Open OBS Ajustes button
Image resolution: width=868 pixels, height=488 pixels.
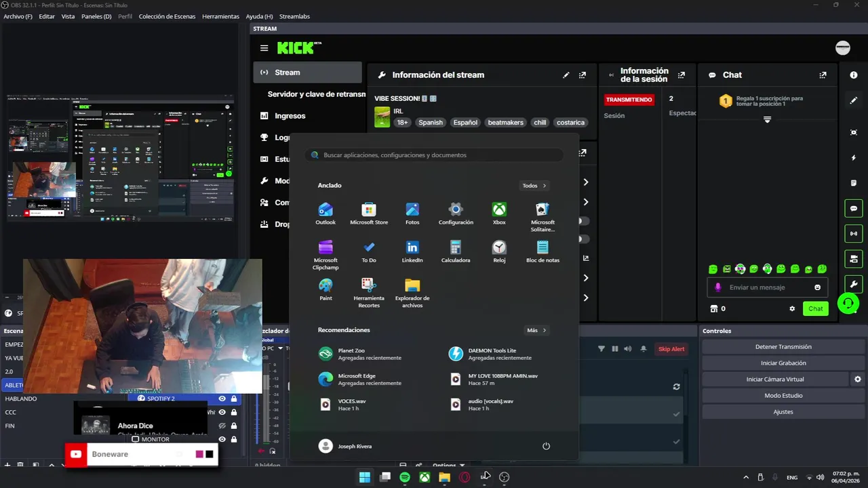click(x=783, y=412)
